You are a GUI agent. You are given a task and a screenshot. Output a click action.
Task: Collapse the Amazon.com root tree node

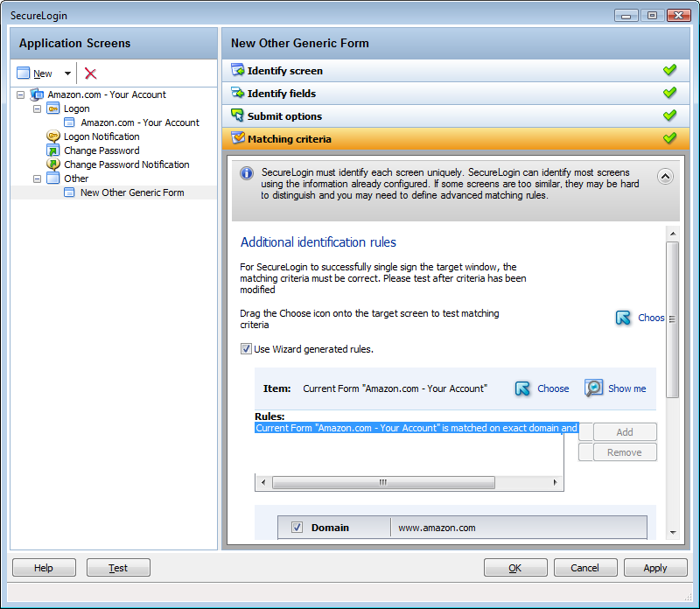click(21, 94)
